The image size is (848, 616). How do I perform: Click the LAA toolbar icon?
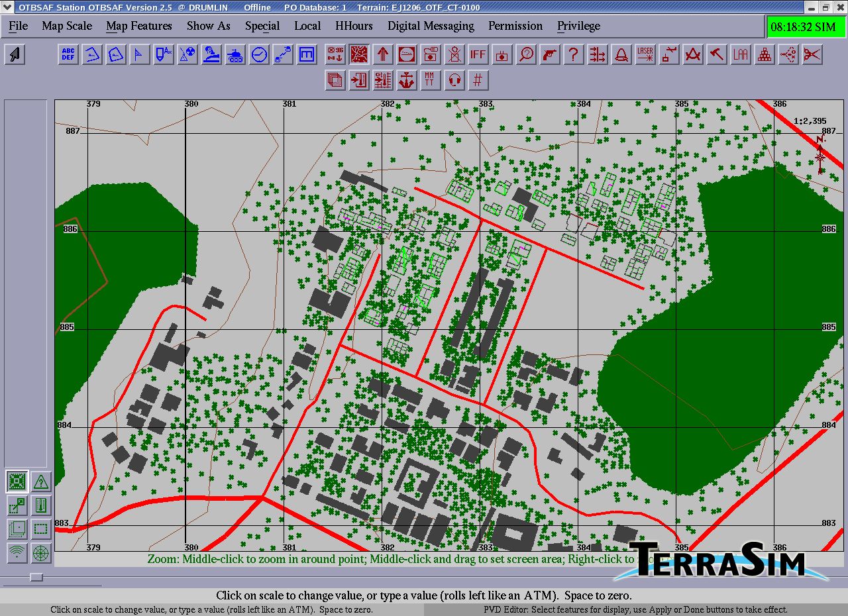tap(741, 54)
